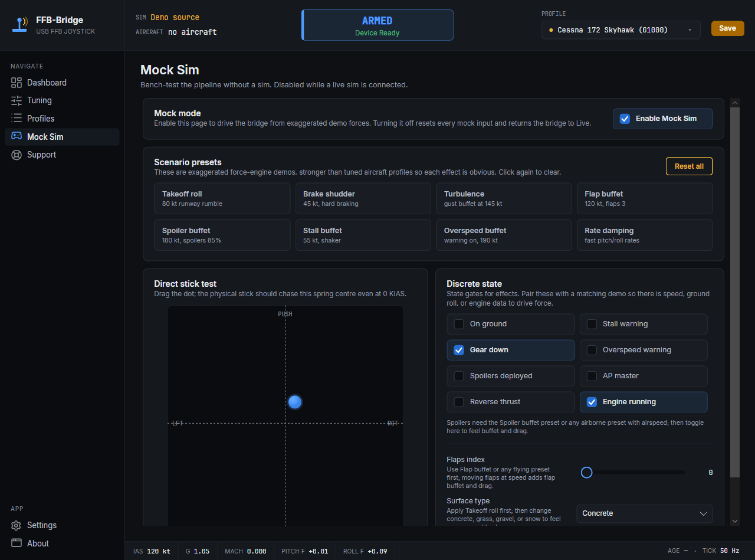Click the blue stick test dot
The height and width of the screenshot is (560, 755).
pyautogui.click(x=295, y=402)
